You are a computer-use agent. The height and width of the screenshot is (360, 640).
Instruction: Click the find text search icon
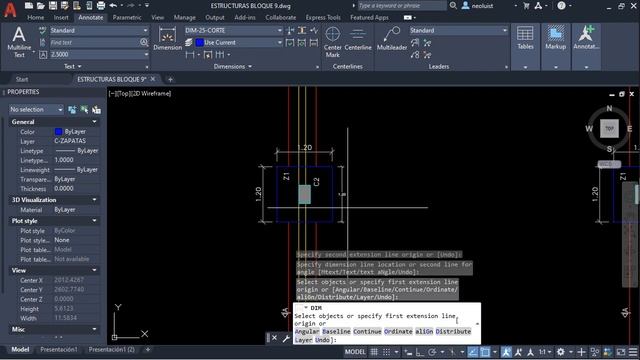(x=144, y=42)
